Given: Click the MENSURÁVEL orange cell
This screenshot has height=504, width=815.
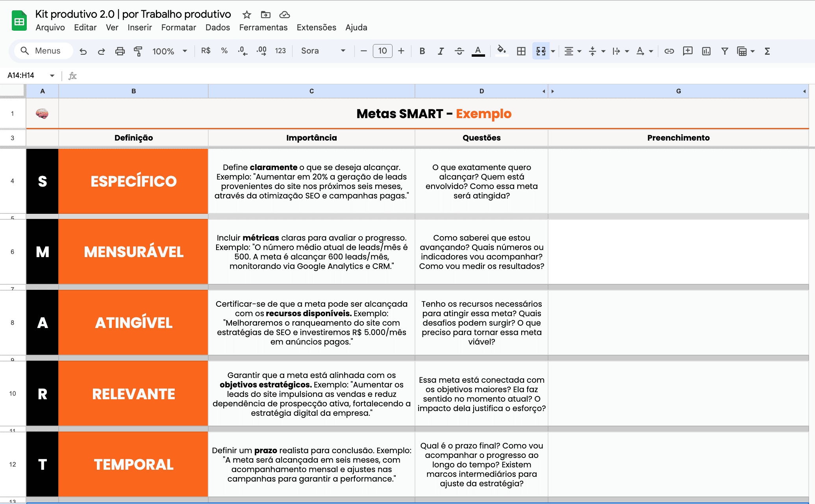Looking at the screenshot, I should click(133, 252).
